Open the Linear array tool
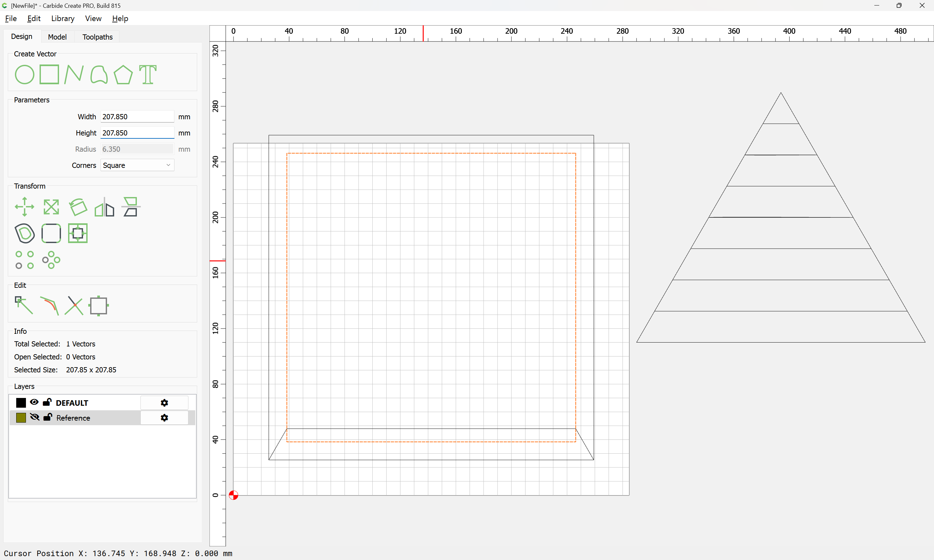This screenshot has height=560, width=934. (25, 260)
